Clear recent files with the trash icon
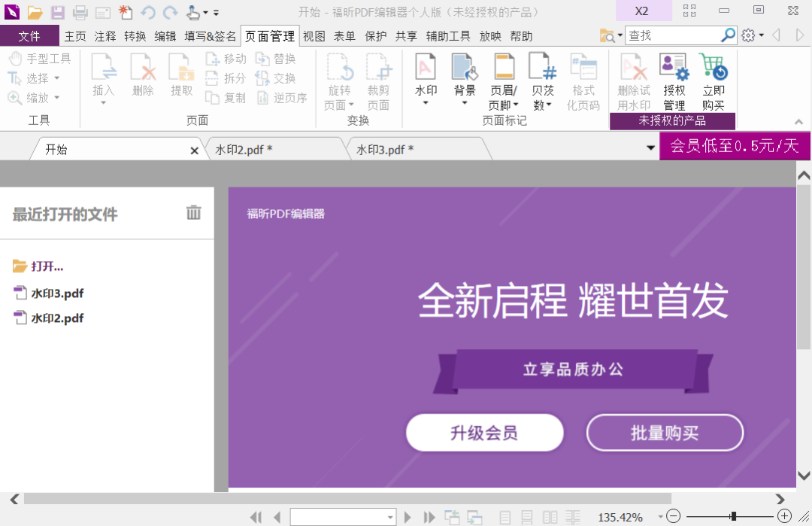812x526 pixels. (194, 212)
